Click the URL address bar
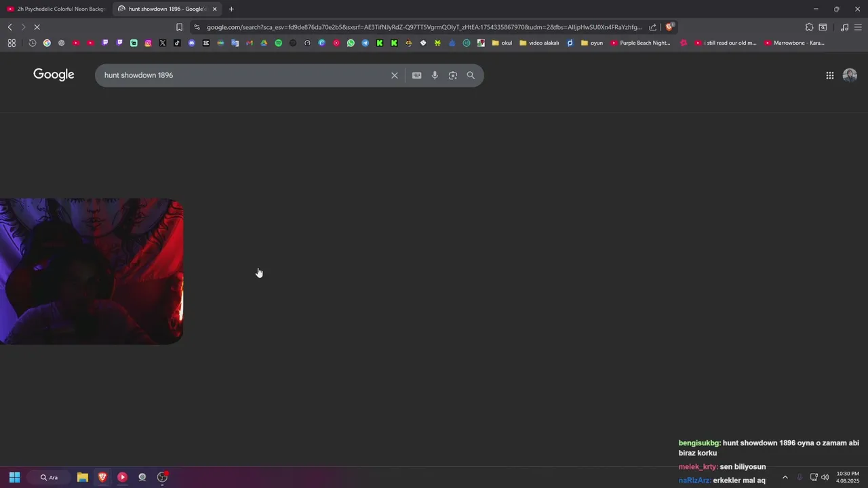Viewport: 868px width, 488px height. click(424, 27)
